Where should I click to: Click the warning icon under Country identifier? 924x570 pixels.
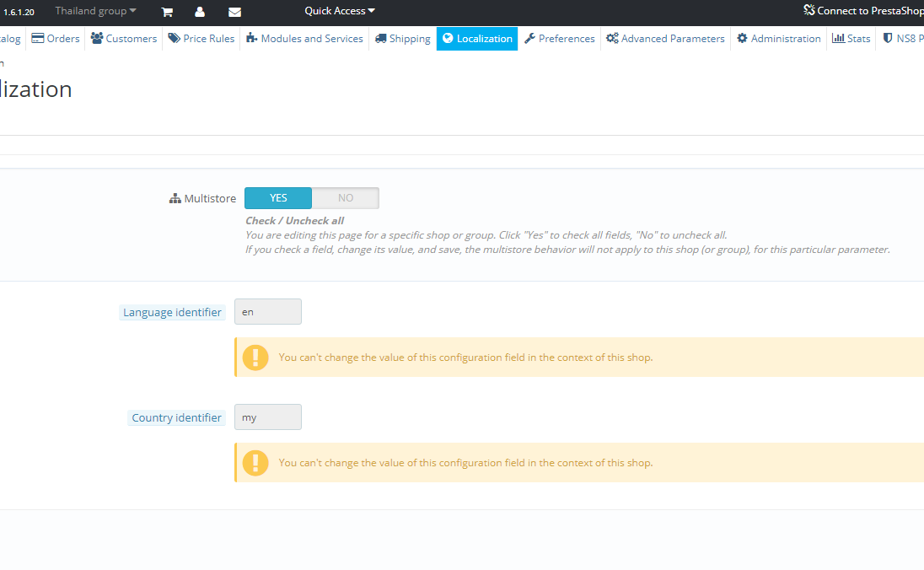pyautogui.click(x=255, y=463)
